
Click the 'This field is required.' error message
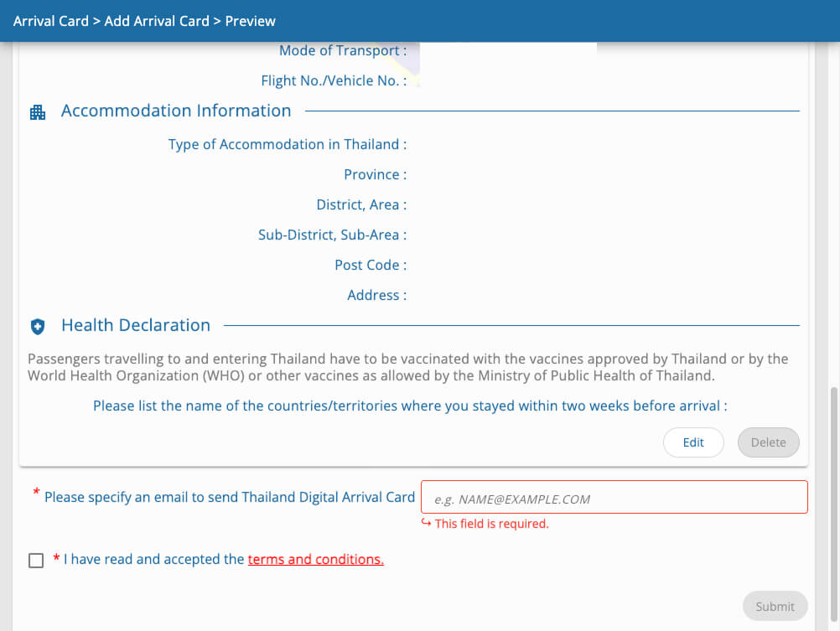pos(491,524)
